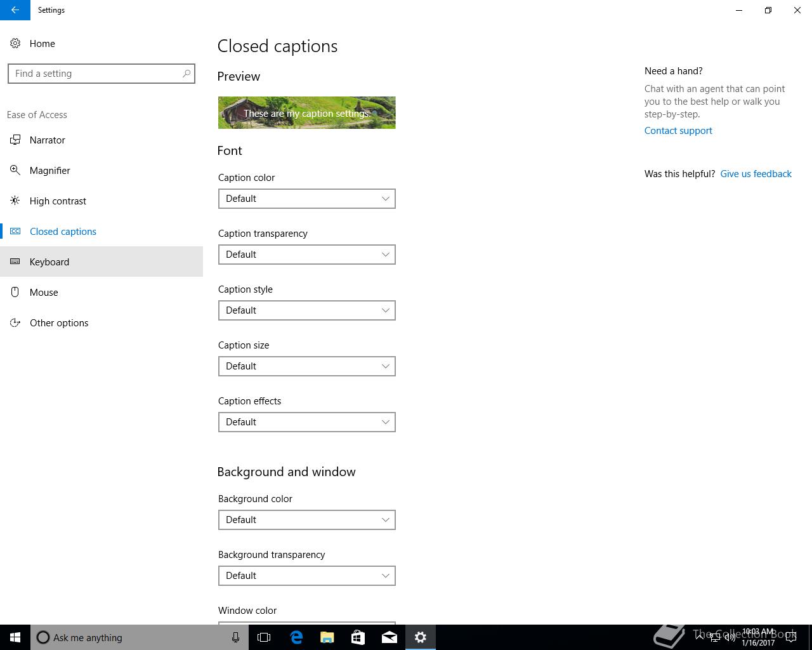Go to Keyboard settings
Viewport: 812px width, 650px height.
[x=101, y=262]
